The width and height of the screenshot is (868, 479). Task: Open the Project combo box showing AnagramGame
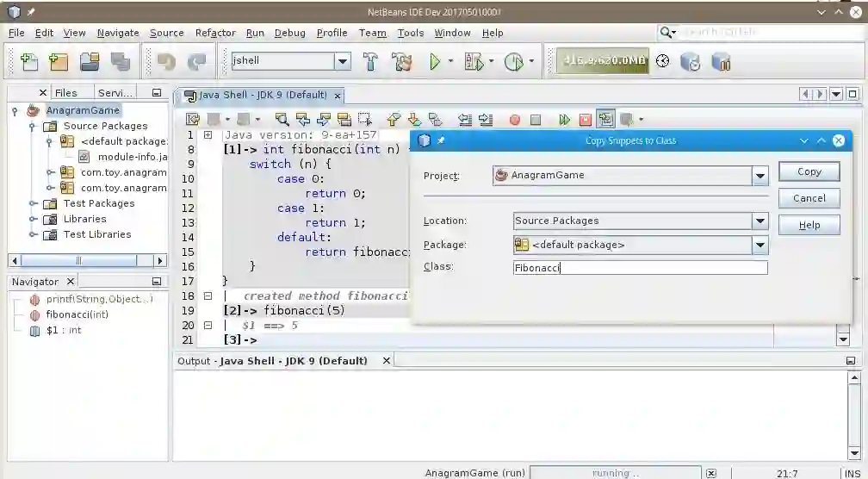pyautogui.click(x=760, y=176)
